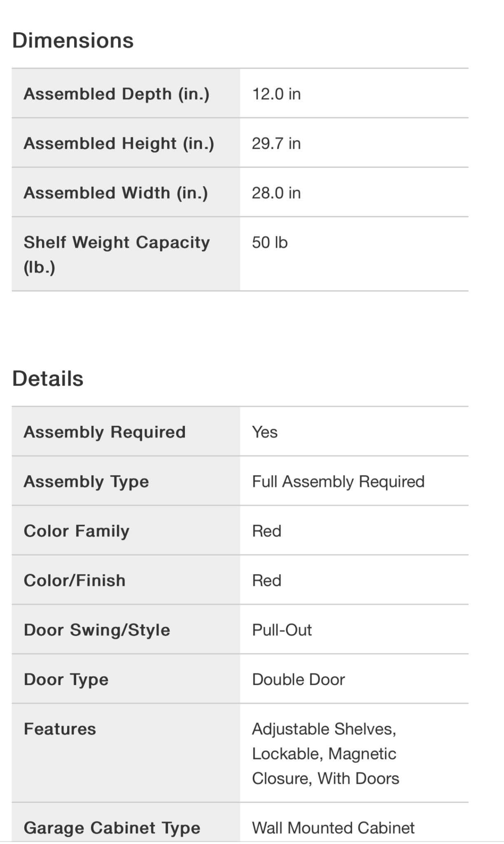Select the 50 lb capacity value

point(270,242)
